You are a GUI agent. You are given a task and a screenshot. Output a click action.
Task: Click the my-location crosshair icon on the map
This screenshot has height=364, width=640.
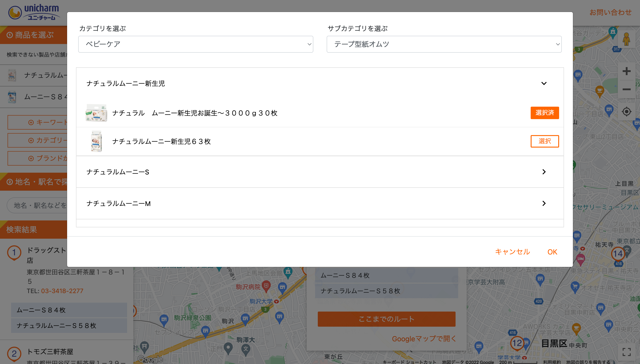tap(626, 112)
